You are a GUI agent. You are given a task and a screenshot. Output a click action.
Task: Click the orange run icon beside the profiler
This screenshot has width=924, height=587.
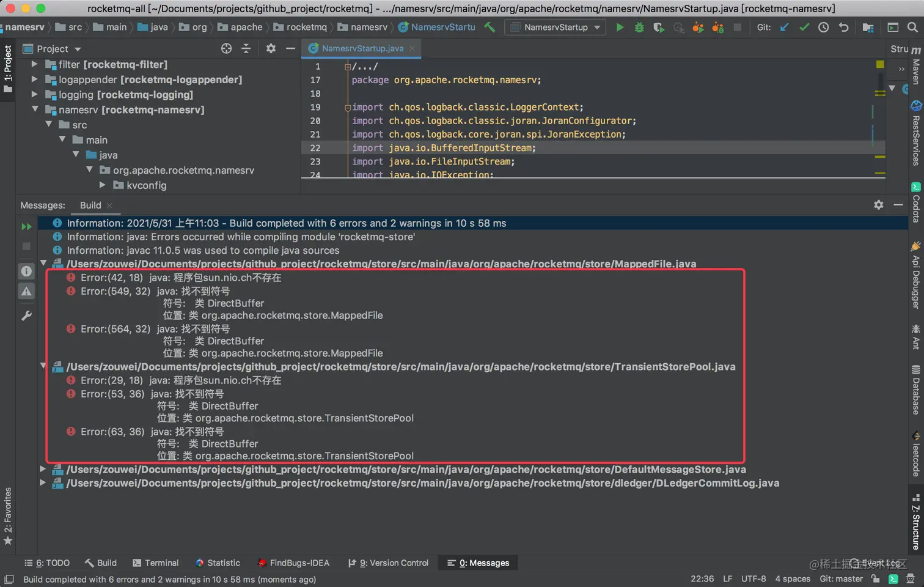pos(698,27)
